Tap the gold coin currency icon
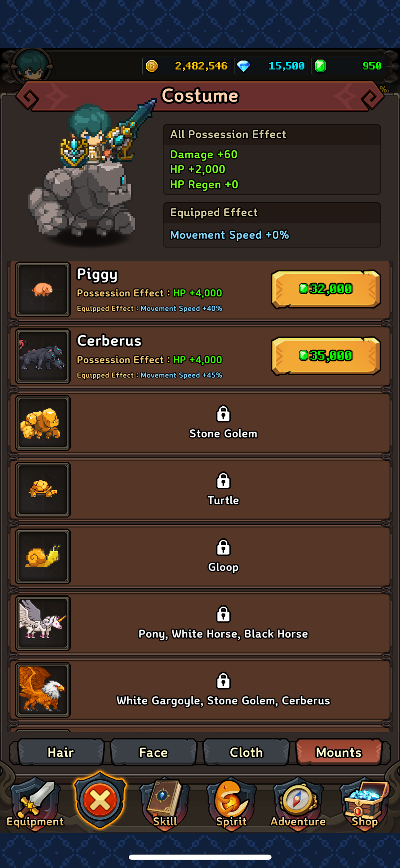The height and width of the screenshot is (868, 400). 152,66
